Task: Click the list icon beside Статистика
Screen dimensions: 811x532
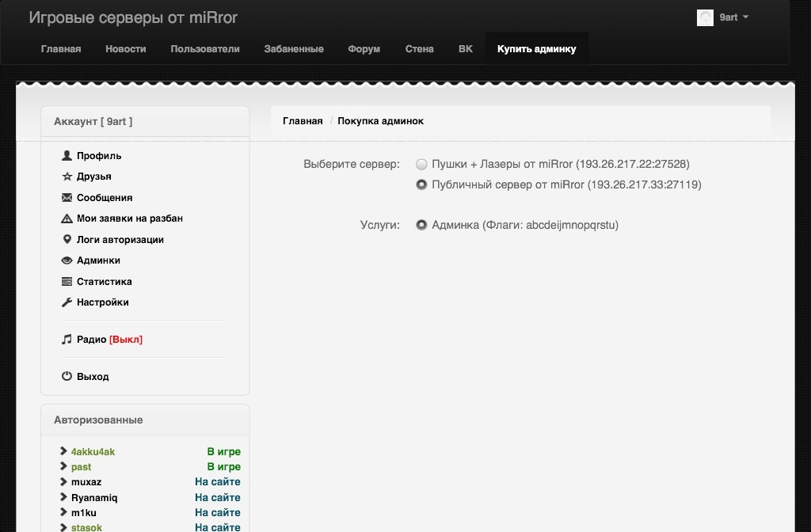Action: (67, 281)
